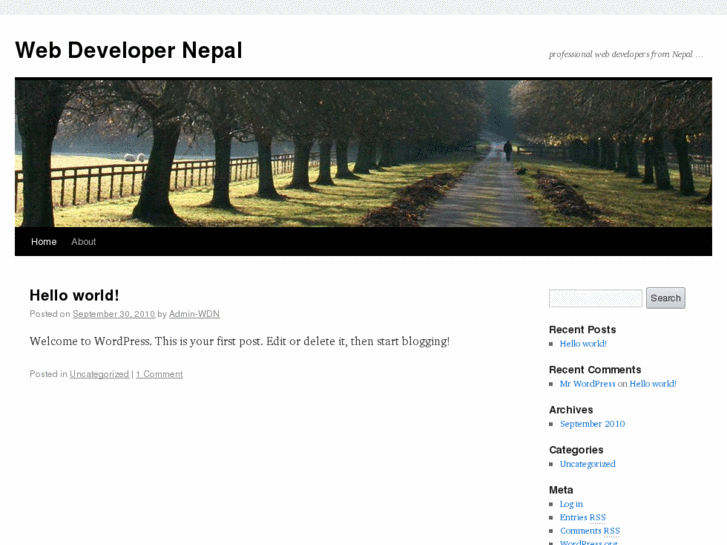Open Hello world! under Recent Posts
Screen dimensions: 727x545
click(x=583, y=344)
